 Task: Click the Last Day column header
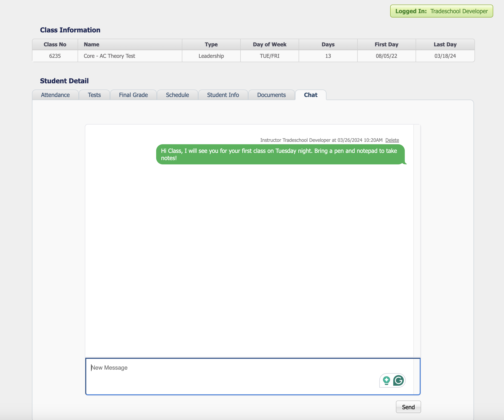[x=445, y=45]
